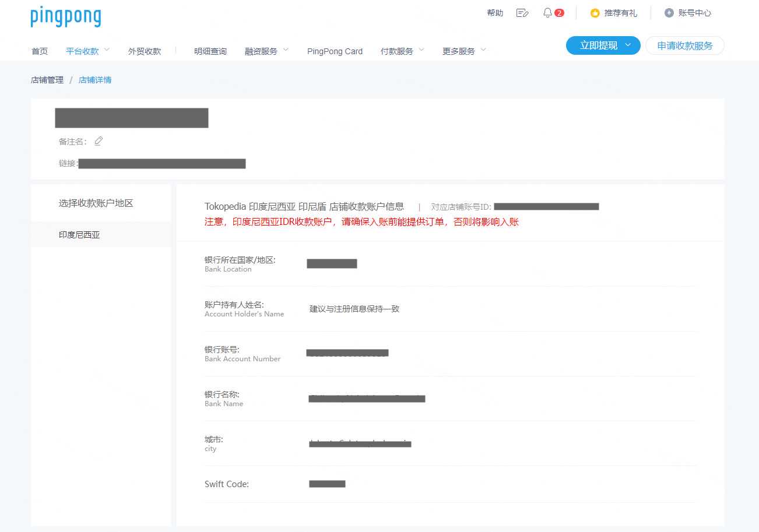Click the 立即提现 withdraw button
The height and width of the screenshot is (532, 759).
pyautogui.click(x=603, y=45)
